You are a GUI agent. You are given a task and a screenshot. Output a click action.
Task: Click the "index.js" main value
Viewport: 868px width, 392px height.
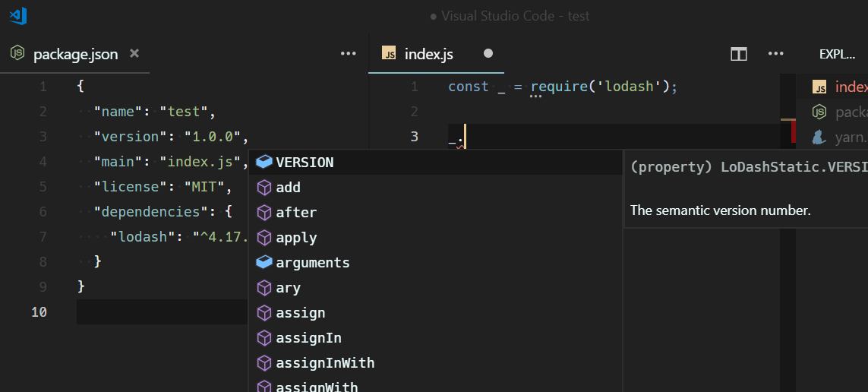200,163
